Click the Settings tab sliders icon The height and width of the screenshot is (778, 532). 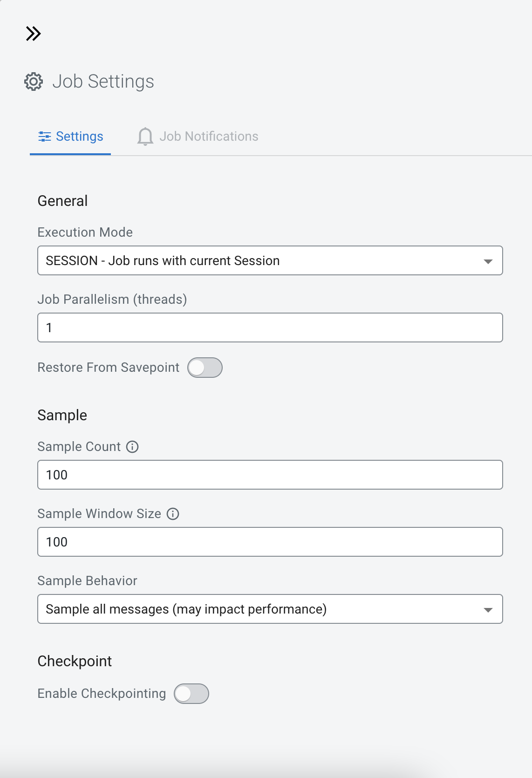(45, 136)
